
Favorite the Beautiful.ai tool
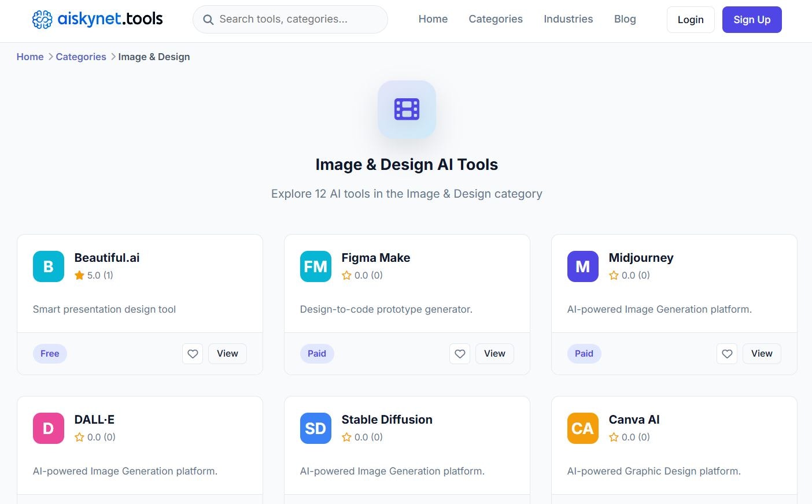[193, 354]
